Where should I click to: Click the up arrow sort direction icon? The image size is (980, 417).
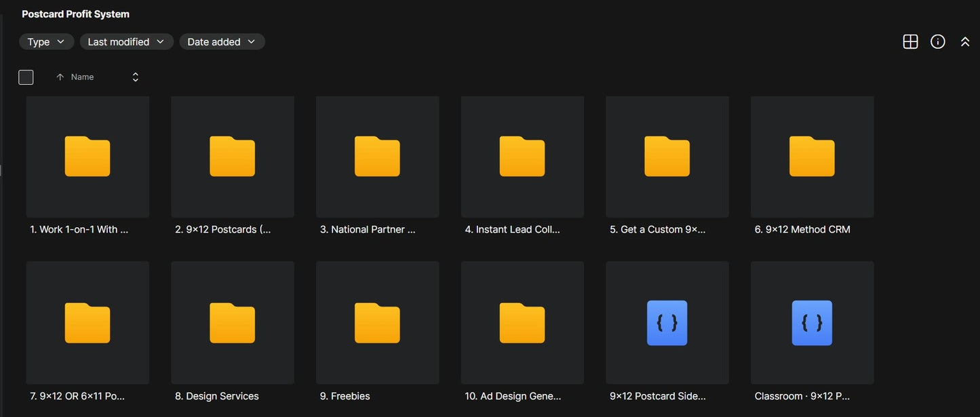(60, 77)
